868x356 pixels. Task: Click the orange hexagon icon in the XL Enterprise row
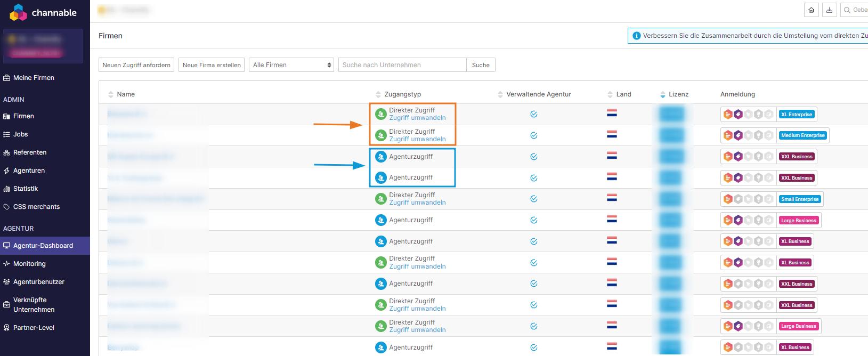click(x=728, y=114)
